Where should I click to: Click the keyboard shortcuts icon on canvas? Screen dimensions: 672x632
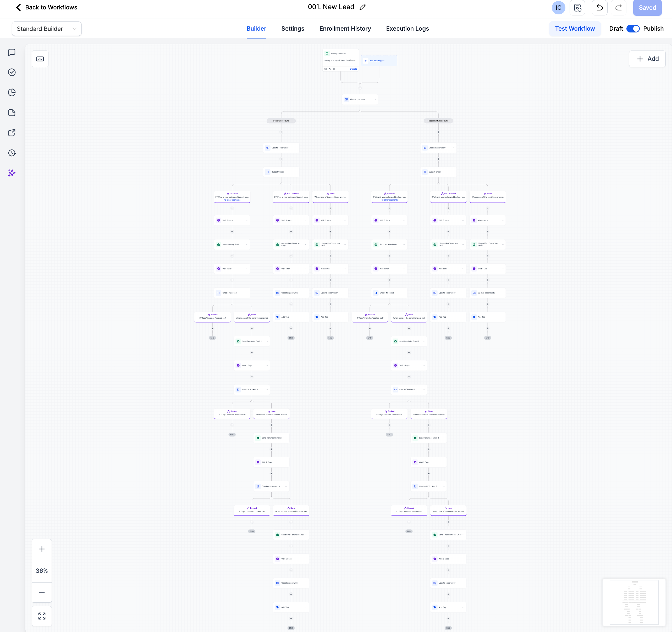pyautogui.click(x=40, y=59)
